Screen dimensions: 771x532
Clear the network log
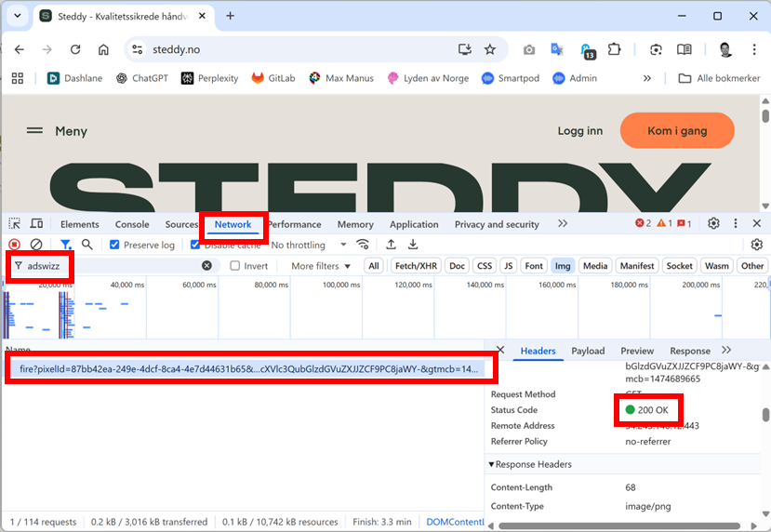tap(36, 245)
